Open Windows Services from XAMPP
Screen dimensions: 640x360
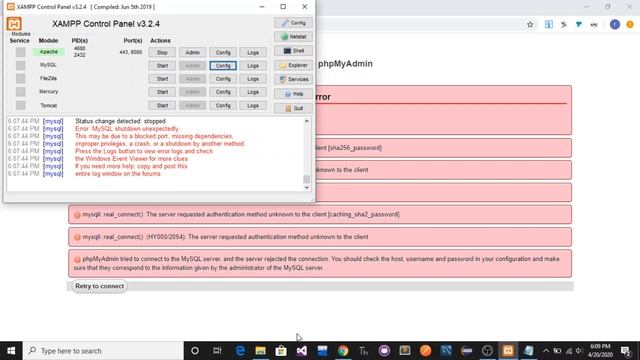293,80
